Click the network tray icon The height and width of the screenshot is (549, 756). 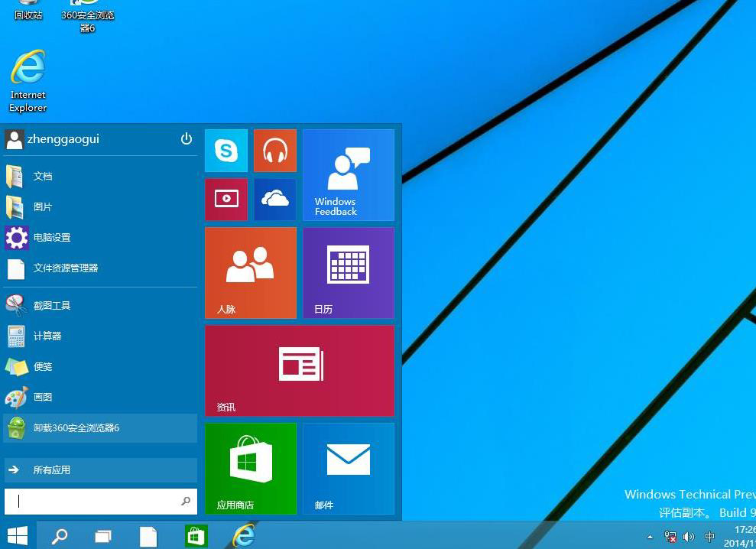point(670,537)
